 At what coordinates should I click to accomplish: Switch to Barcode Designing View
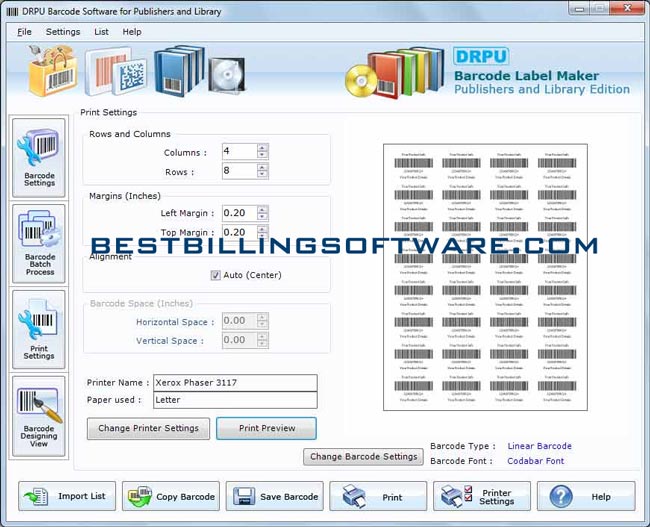tap(39, 416)
